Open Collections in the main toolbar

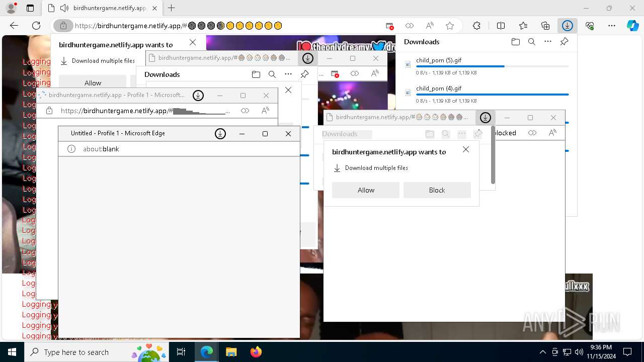point(545,26)
